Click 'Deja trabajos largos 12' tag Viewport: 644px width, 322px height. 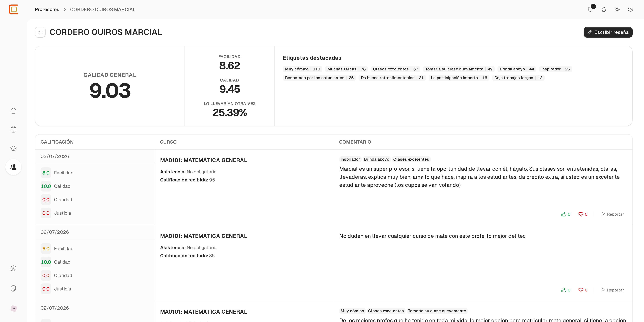click(x=518, y=78)
